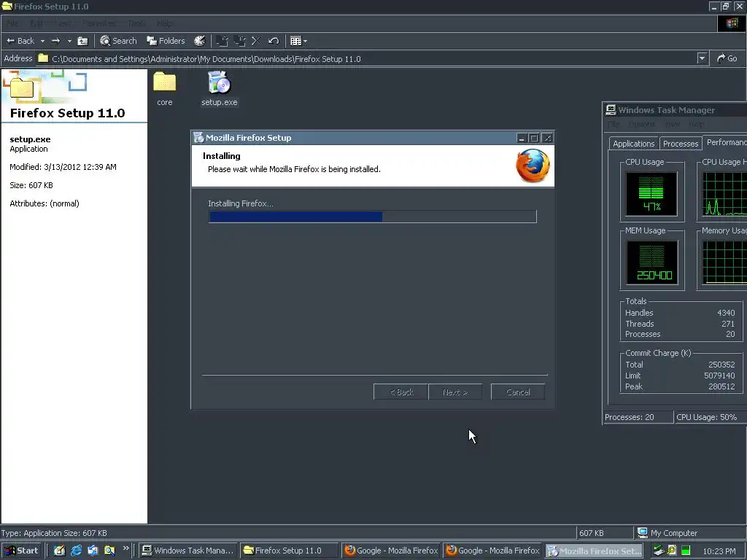Select the setup.exe file icon
747x560 pixels.
(219, 88)
